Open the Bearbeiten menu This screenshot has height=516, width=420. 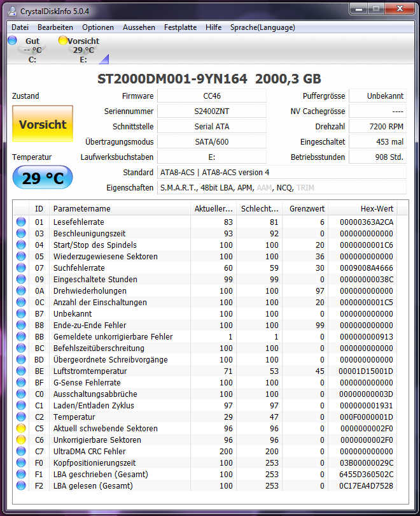pyautogui.click(x=55, y=27)
